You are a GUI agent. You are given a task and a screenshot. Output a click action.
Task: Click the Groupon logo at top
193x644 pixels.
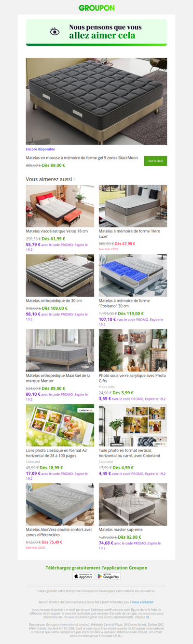(x=96, y=8)
